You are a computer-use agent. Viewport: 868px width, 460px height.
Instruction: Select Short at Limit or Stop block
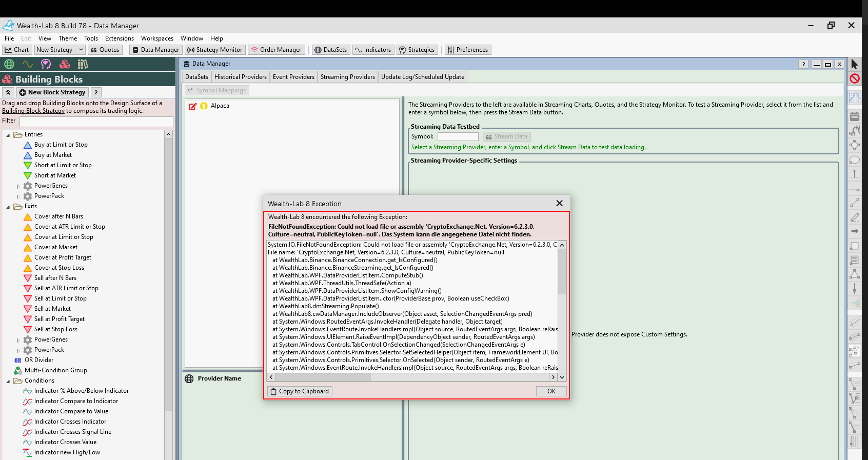[x=63, y=165]
